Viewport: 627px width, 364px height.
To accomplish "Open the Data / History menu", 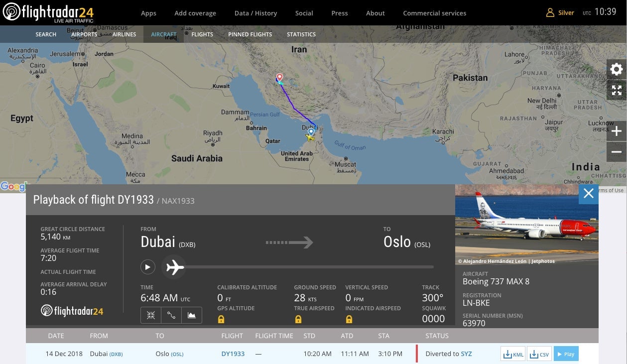I will tap(255, 13).
